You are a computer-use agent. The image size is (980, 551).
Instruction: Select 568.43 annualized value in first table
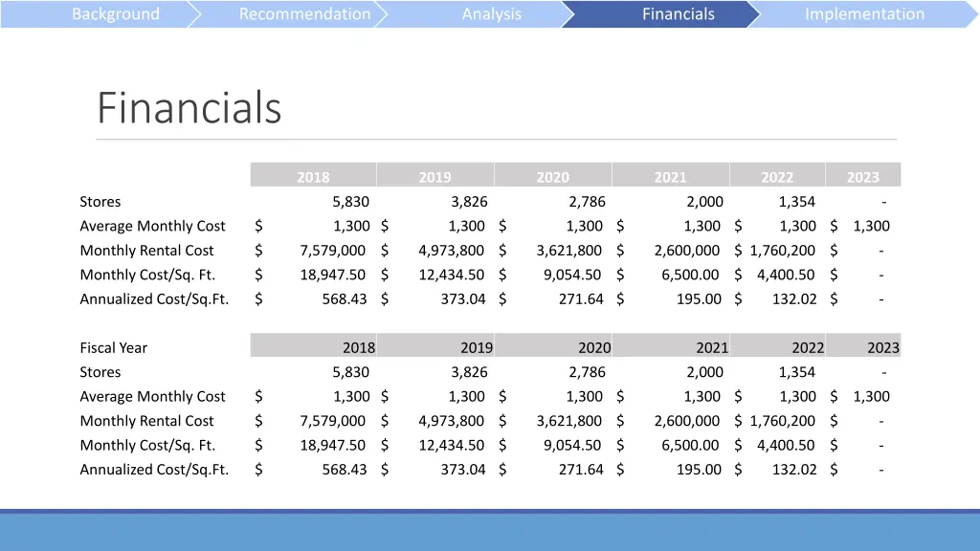[x=345, y=299]
